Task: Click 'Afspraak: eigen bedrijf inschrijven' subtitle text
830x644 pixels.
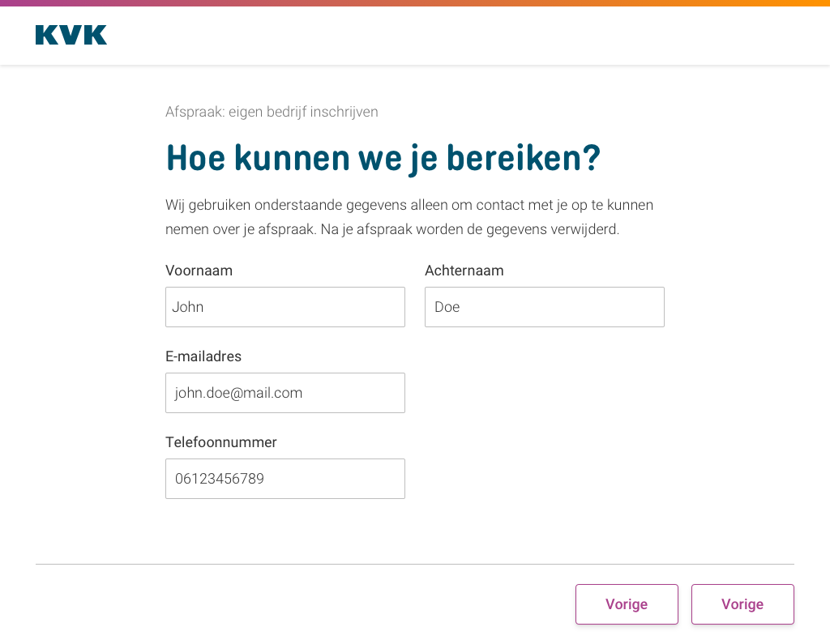Action: [x=272, y=112]
